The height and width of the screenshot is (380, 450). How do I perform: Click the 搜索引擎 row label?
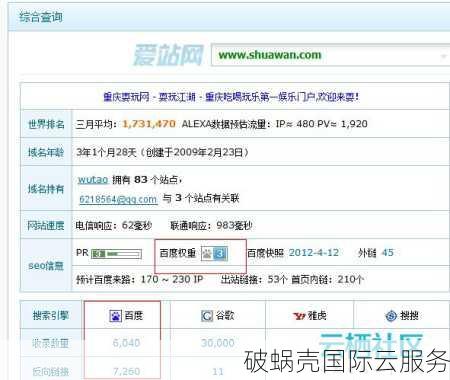click(51, 315)
